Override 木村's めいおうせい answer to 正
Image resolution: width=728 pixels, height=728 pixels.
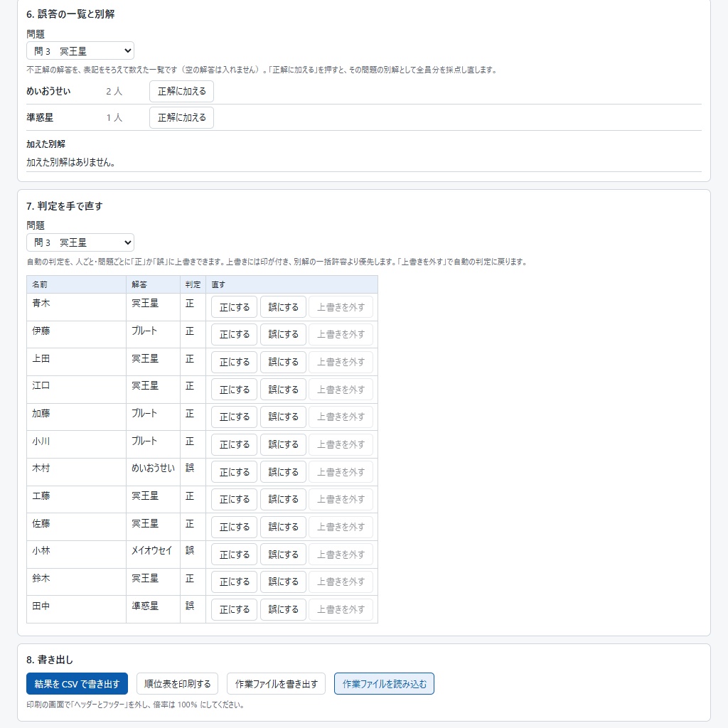[234, 472]
